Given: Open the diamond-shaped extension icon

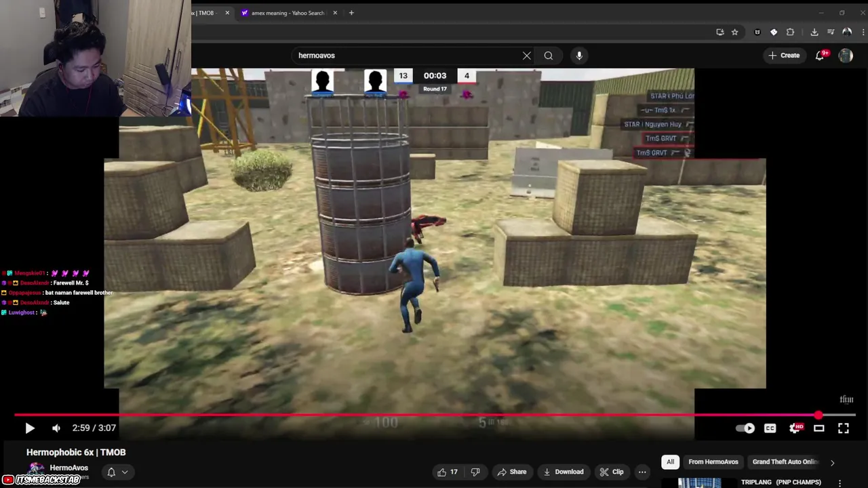Looking at the screenshot, I should tap(774, 32).
